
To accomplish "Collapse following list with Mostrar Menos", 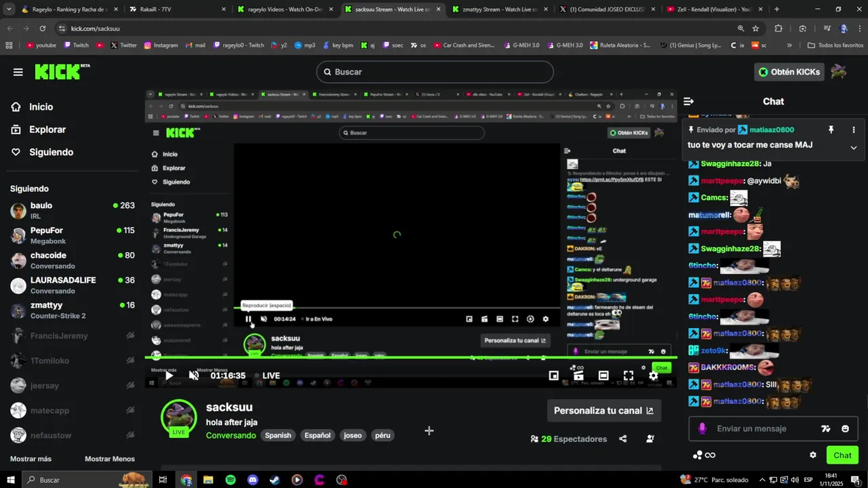I will pyautogui.click(x=110, y=459).
